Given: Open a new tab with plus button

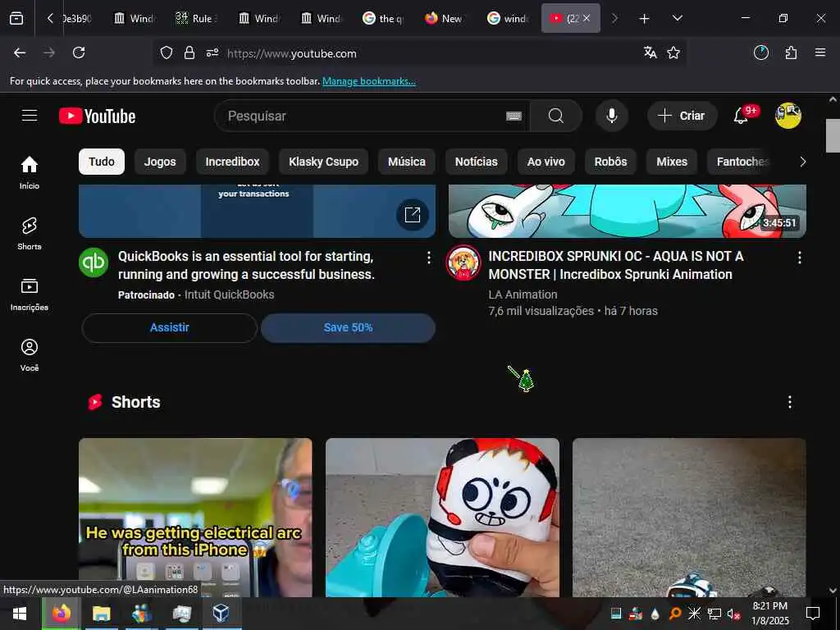Looking at the screenshot, I should pos(645,18).
